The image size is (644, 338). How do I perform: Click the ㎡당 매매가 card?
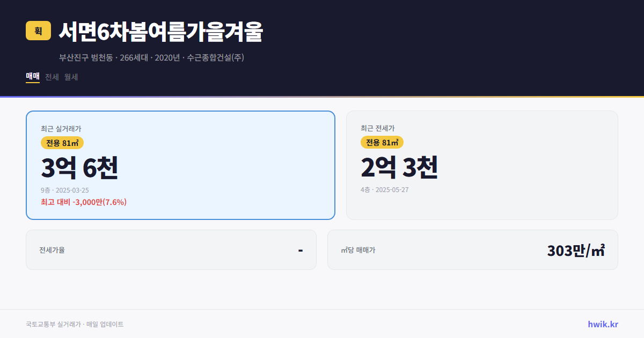[472, 249]
